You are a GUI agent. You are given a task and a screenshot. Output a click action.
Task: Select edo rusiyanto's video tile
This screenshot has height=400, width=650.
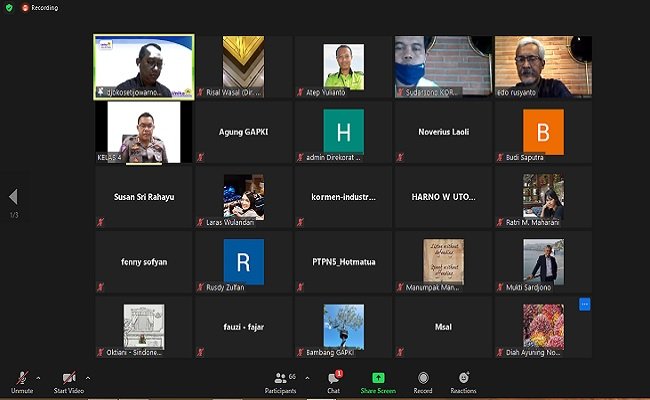click(543, 66)
